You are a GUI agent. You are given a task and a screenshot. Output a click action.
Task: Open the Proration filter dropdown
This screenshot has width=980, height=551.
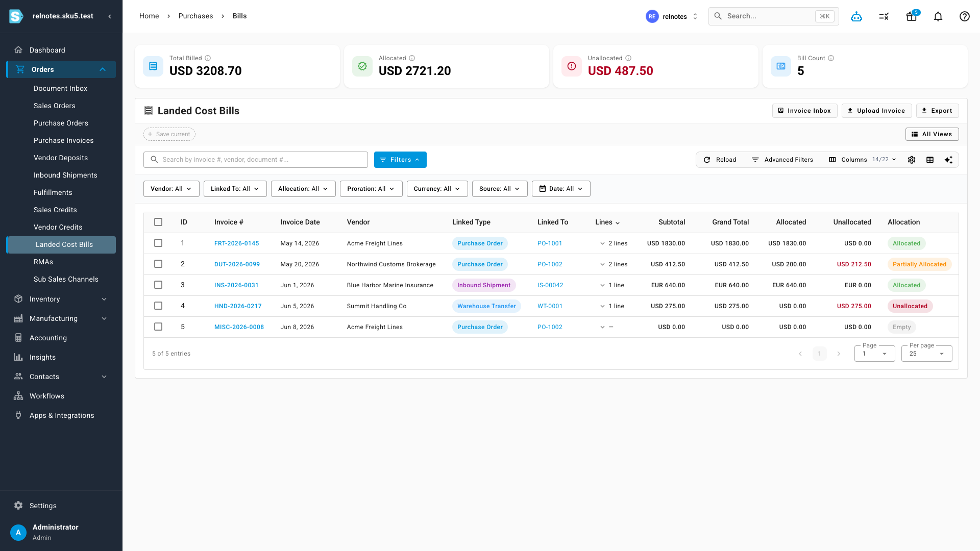click(371, 189)
